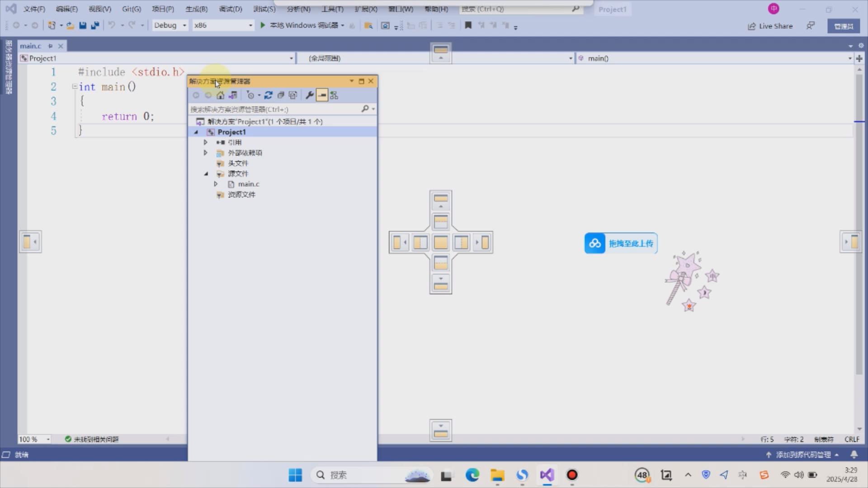Click Sync with Active Document refresh icon
Image resolution: width=868 pixels, height=488 pixels.
269,95
